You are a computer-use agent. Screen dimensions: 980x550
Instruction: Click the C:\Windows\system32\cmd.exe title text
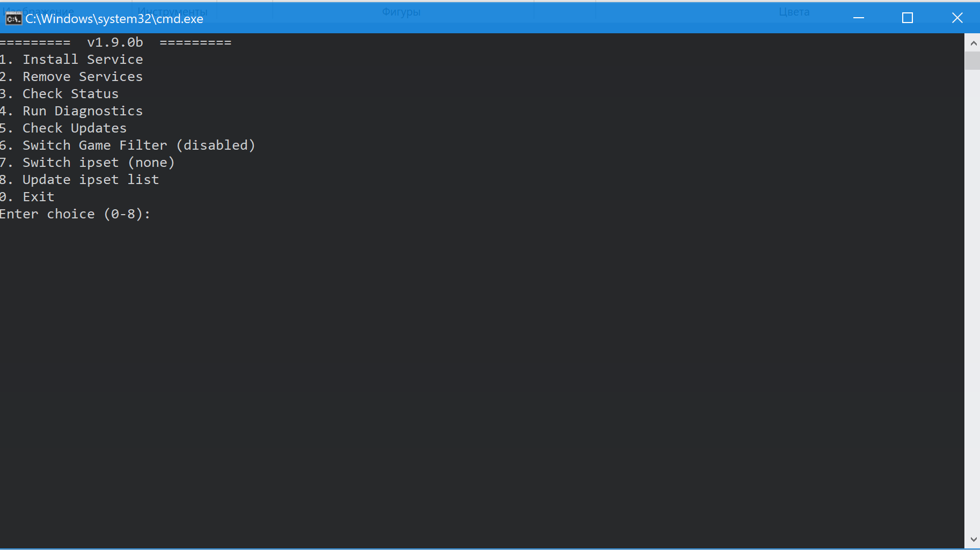114,19
